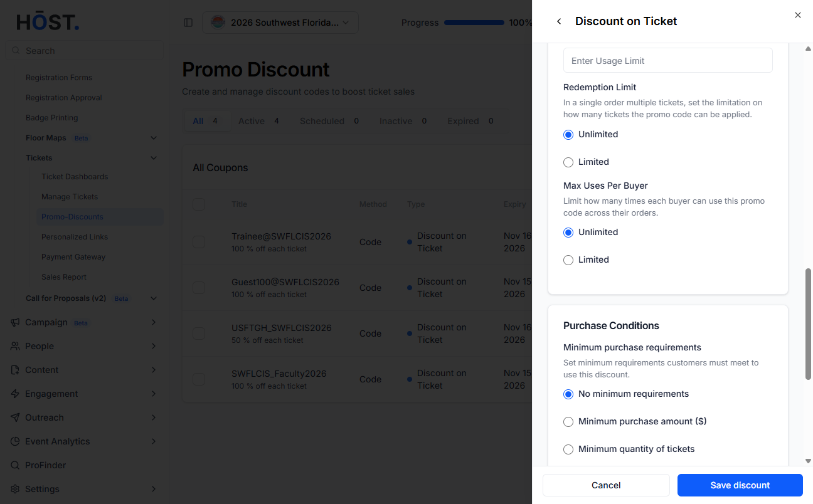Switch to the Scheduled coupons tab
This screenshot has height=504, width=813.
[x=330, y=121]
